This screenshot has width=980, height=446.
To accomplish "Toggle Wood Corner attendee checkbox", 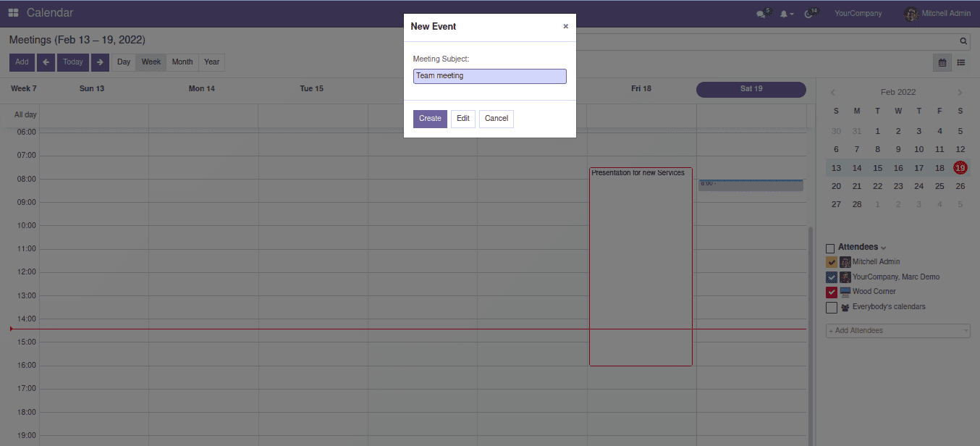I will [x=832, y=293].
